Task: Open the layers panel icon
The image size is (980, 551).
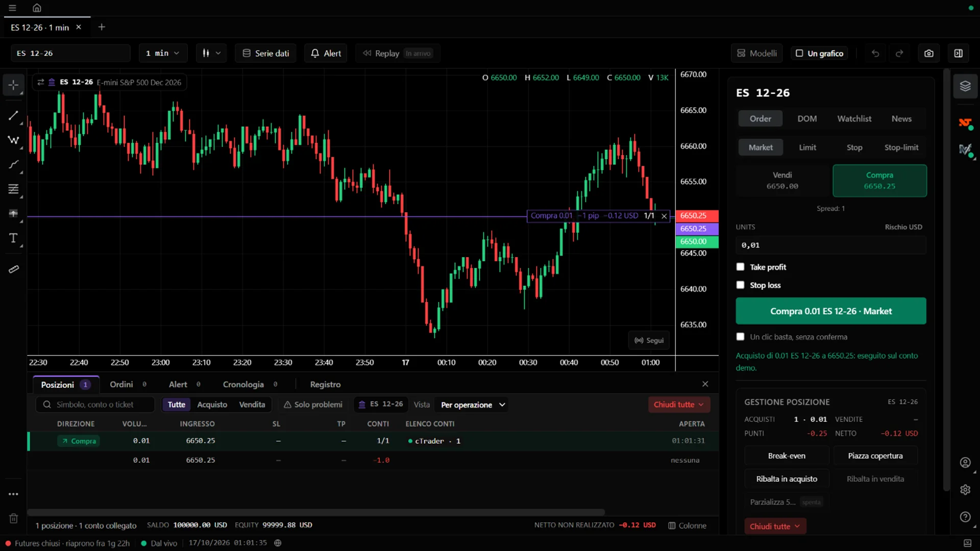Action: click(x=965, y=86)
